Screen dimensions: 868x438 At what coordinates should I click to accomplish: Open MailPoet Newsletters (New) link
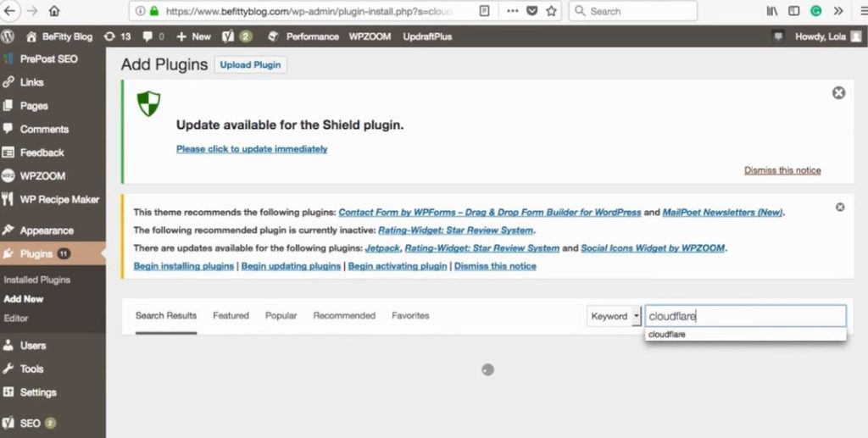click(722, 213)
